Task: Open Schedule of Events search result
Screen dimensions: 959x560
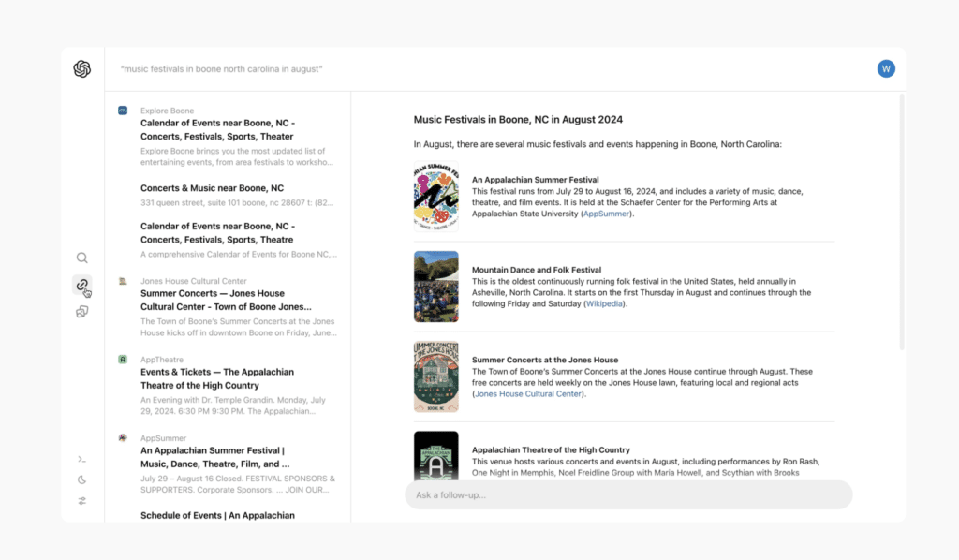Action: click(217, 515)
